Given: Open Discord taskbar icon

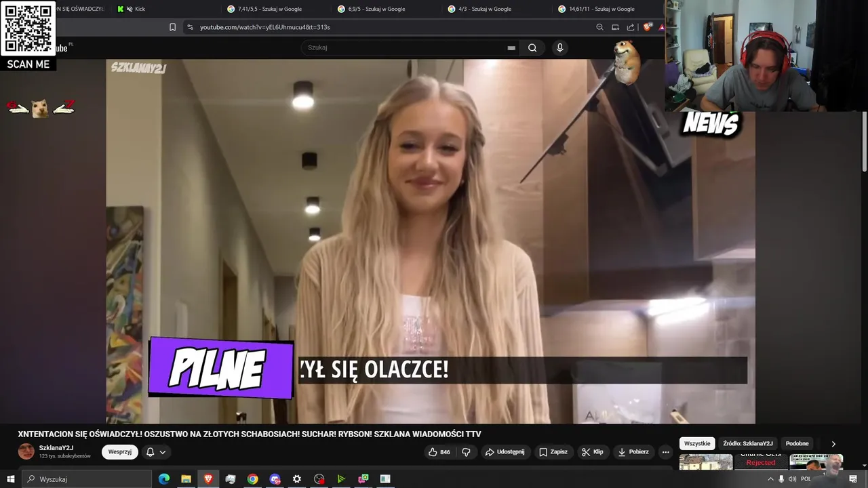Looking at the screenshot, I should [x=275, y=479].
